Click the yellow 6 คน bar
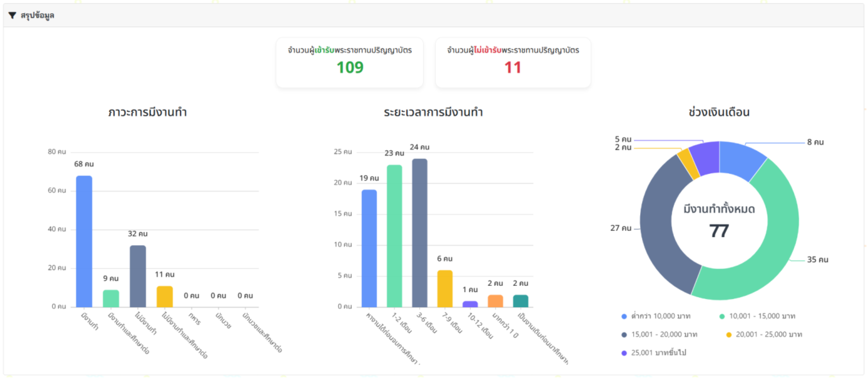 445,289
